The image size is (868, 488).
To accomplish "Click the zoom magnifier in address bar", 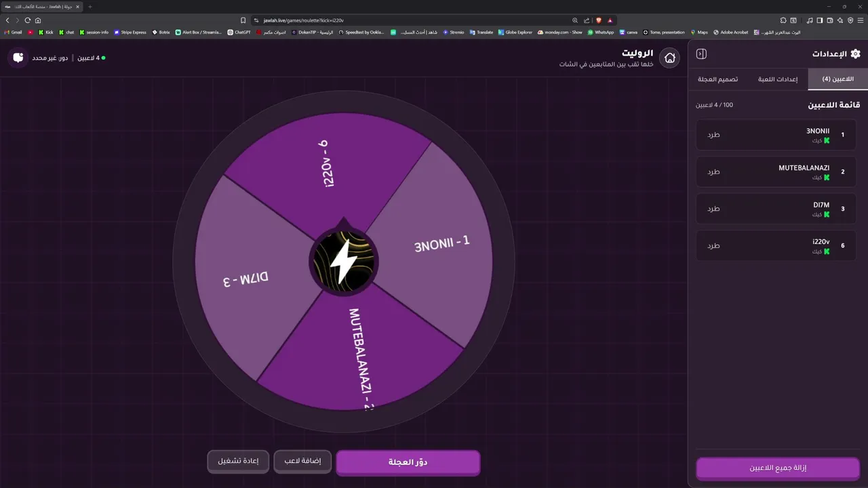I will coord(575,20).
